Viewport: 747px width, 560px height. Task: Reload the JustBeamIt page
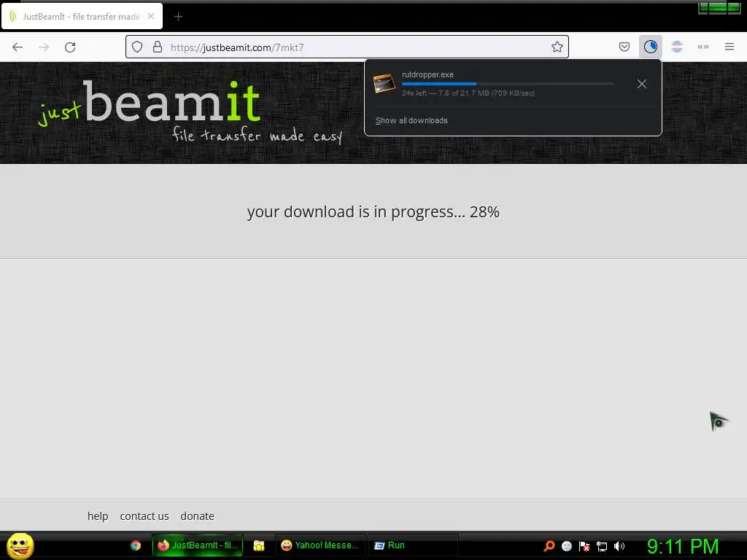(70, 47)
